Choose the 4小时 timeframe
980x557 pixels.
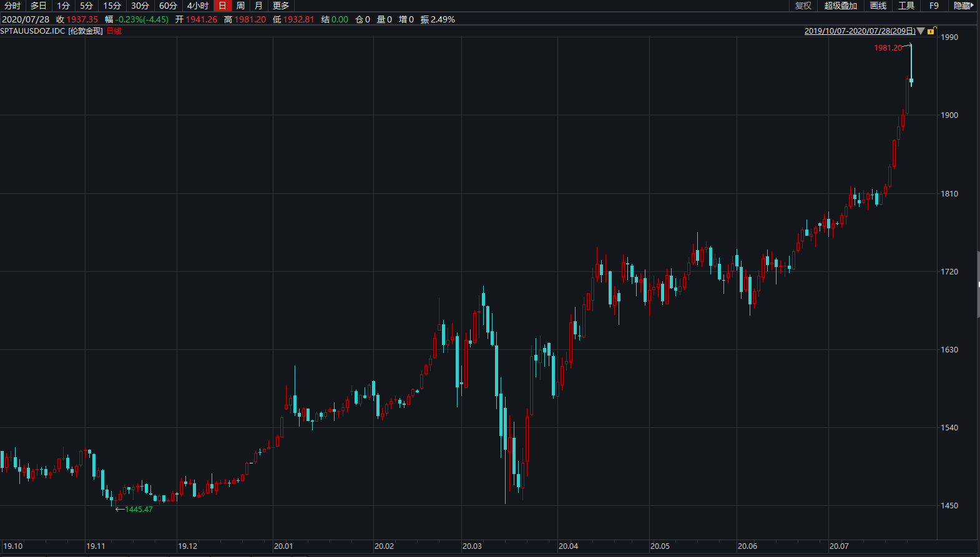(198, 6)
